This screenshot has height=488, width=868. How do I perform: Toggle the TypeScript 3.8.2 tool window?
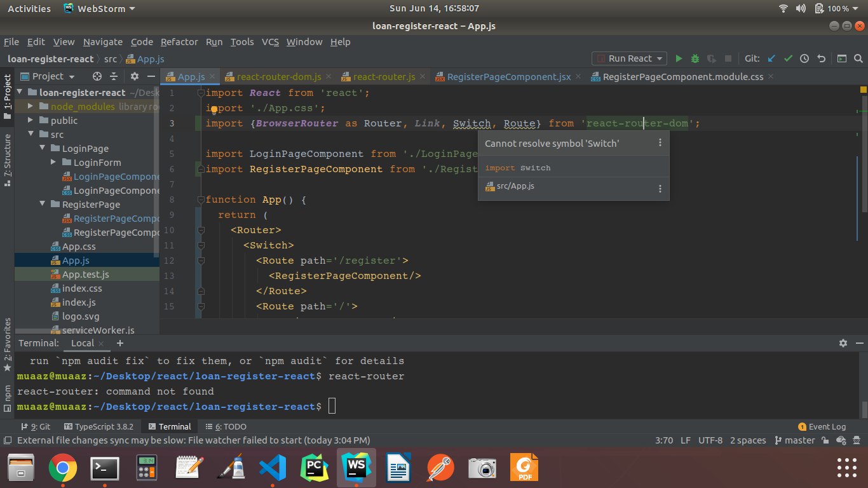[x=98, y=427]
